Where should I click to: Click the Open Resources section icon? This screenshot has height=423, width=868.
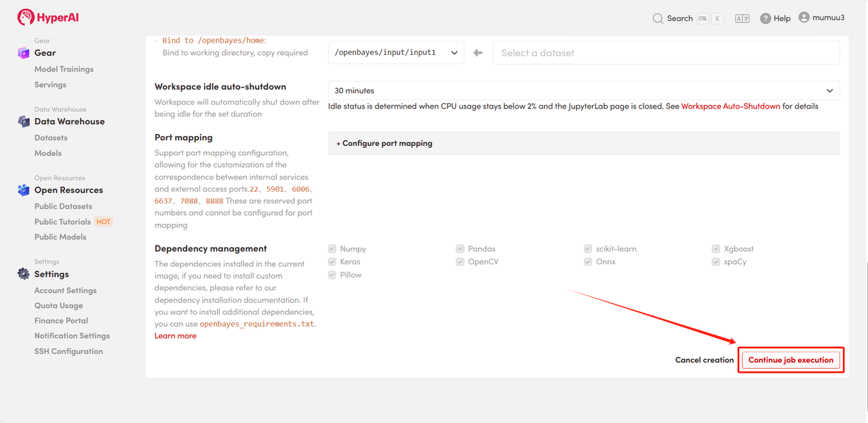(x=24, y=190)
